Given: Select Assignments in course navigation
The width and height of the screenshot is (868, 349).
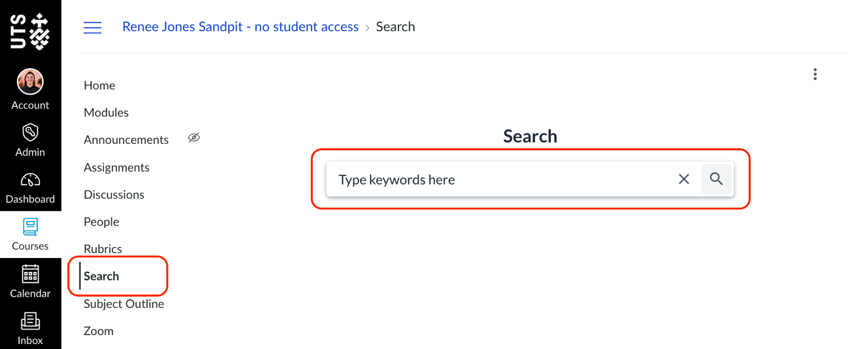Looking at the screenshot, I should 117,167.
